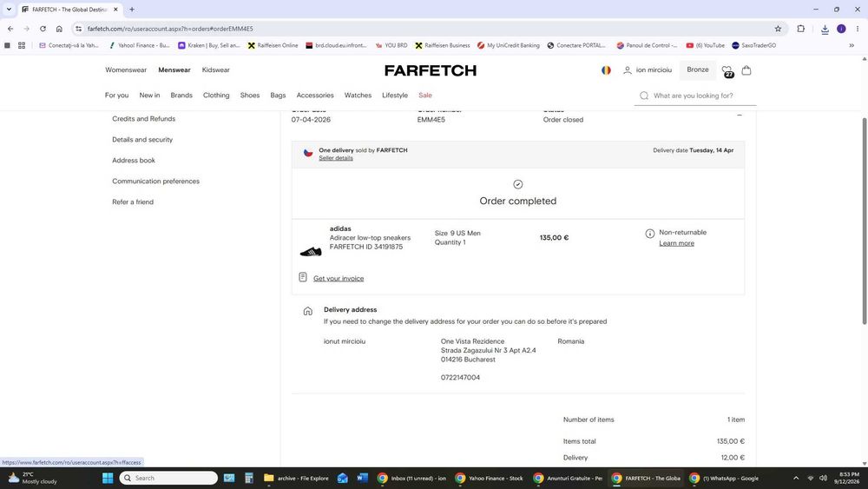The image size is (868, 489).
Task: Open the Watches menu
Action: pos(358,96)
